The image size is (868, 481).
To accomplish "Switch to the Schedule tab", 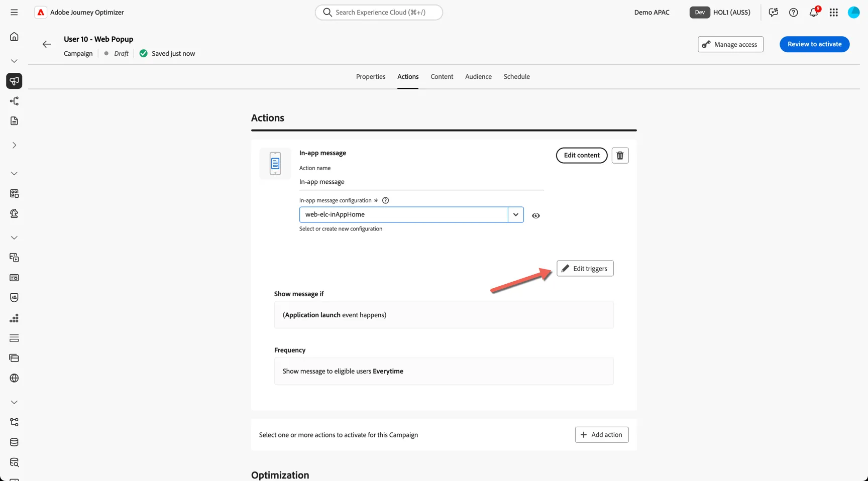I will [516, 77].
